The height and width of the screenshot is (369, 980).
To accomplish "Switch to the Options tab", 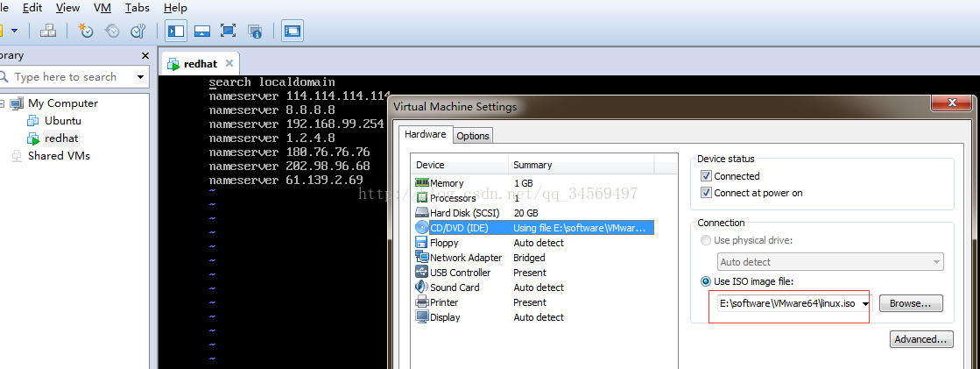I will coord(473,136).
